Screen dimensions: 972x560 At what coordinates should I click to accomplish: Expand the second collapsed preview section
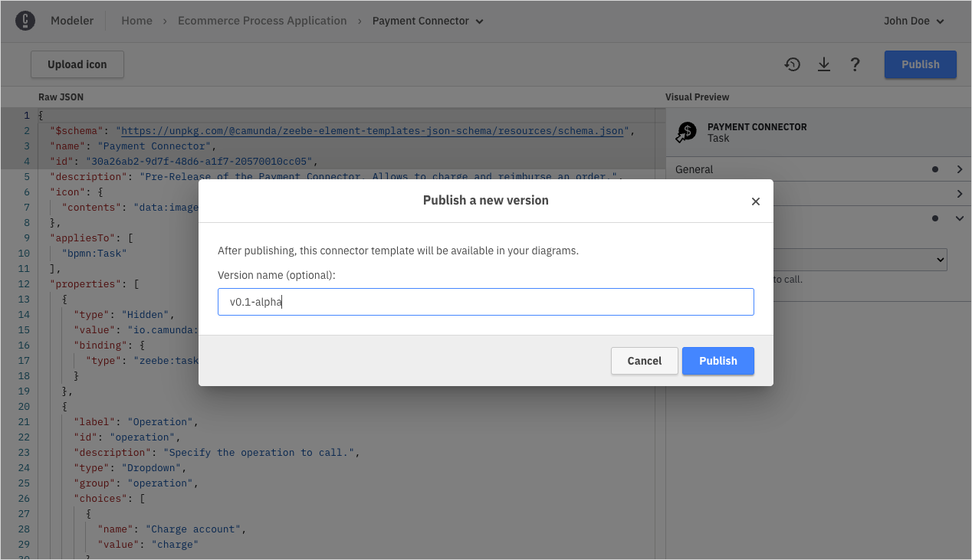click(960, 194)
